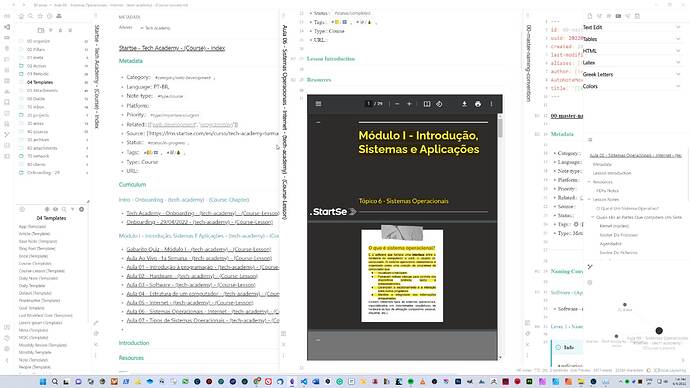Open Article (Template) in templates list
Viewport: 690px width, 388px height.
[x=34, y=234]
